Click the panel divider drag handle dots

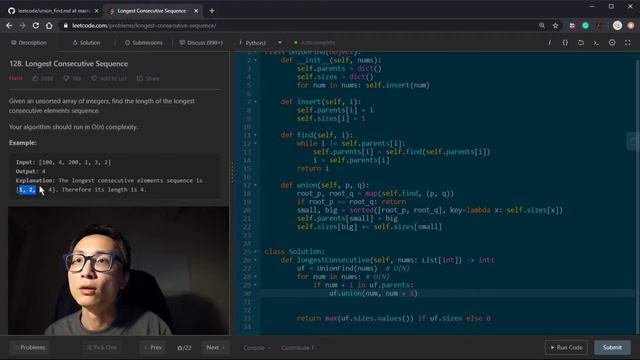(232, 173)
